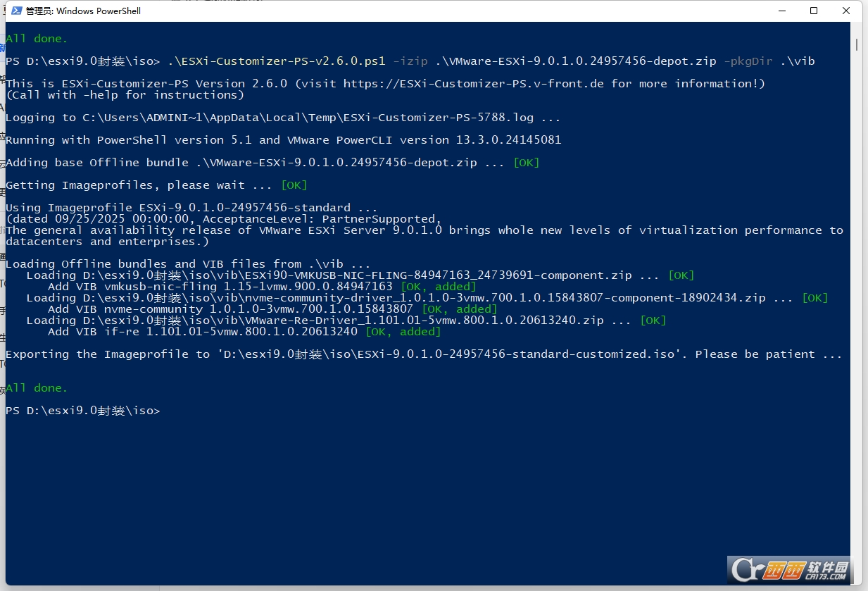The height and width of the screenshot is (591, 868).
Task: Maximize the PowerShell window
Action: 813,11
